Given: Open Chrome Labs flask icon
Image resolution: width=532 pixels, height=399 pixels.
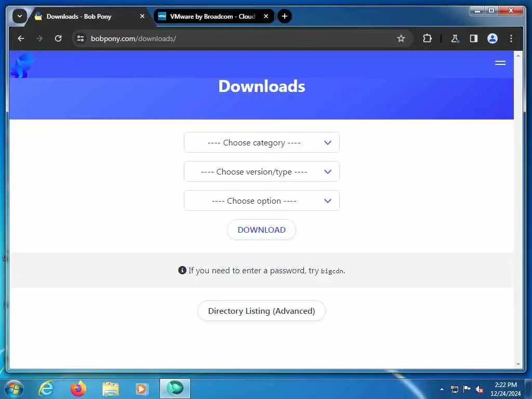Looking at the screenshot, I should click(x=455, y=38).
